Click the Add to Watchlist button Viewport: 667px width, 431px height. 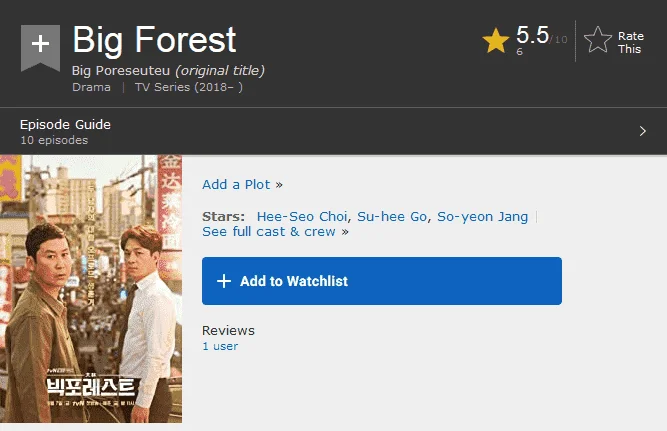pos(382,281)
